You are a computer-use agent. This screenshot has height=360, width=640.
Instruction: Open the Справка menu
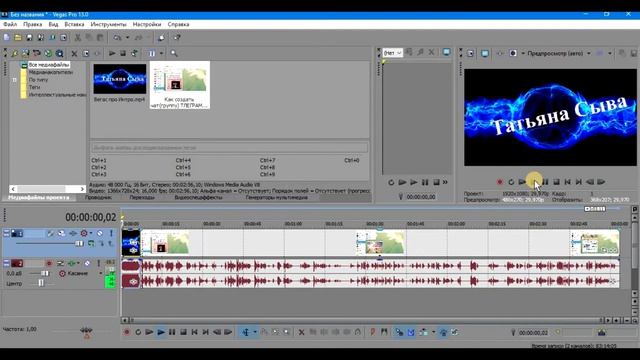[178, 24]
